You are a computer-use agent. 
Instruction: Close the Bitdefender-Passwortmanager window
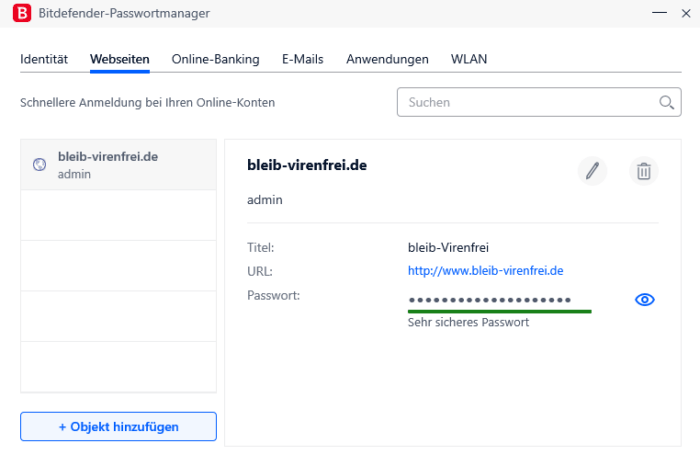[x=686, y=13]
